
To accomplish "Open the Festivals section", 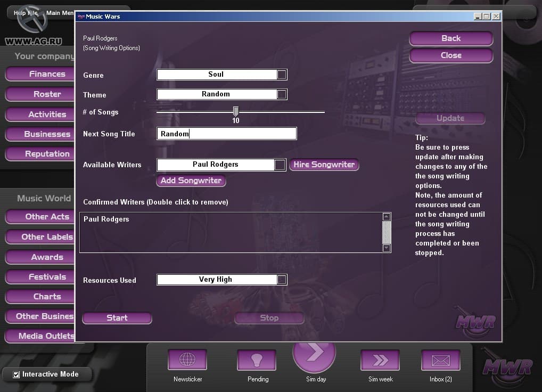I will [x=41, y=277].
